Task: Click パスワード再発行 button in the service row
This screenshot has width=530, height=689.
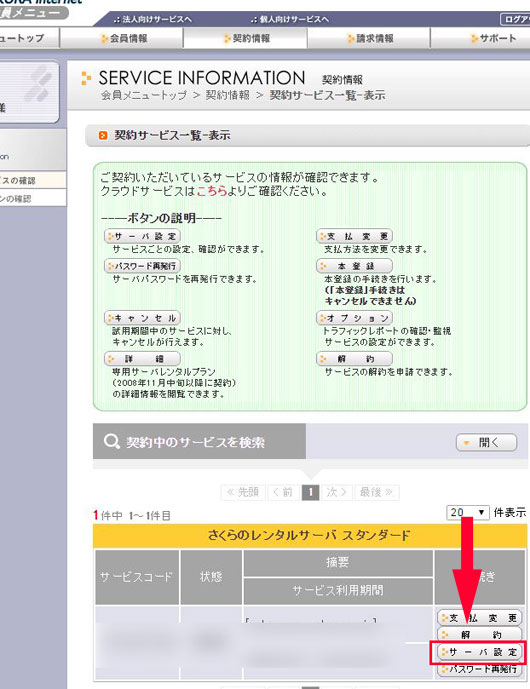Action: pyautogui.click(x=479, y=669)
